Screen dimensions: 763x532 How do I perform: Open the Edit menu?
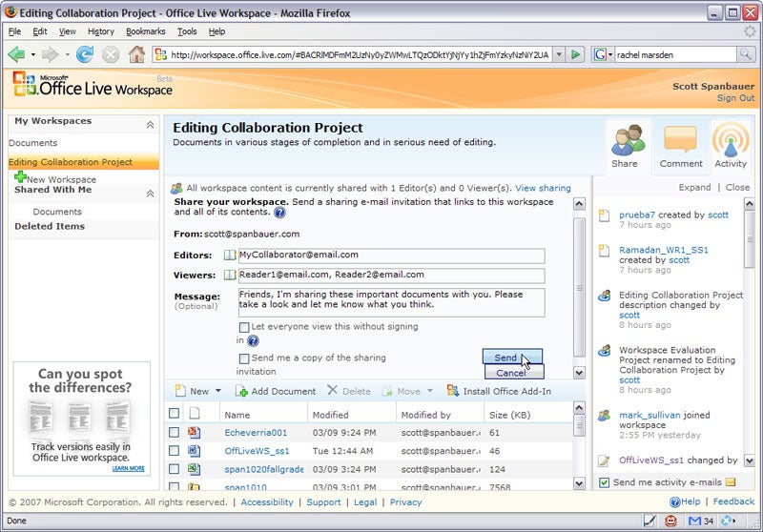40,31
